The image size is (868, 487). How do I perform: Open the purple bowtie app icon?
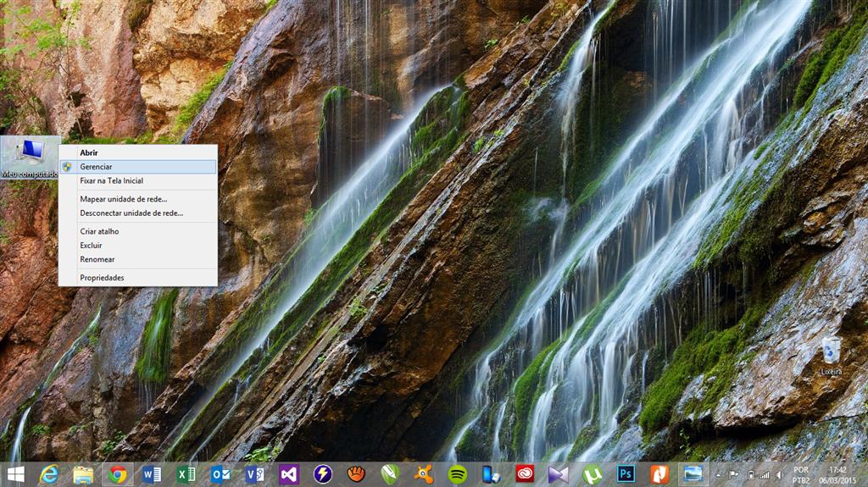pos(559,474)
